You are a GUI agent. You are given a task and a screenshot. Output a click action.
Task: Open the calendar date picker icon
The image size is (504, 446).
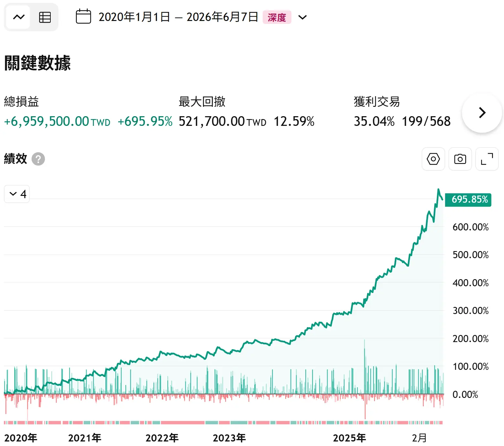[x=83, y=17]
